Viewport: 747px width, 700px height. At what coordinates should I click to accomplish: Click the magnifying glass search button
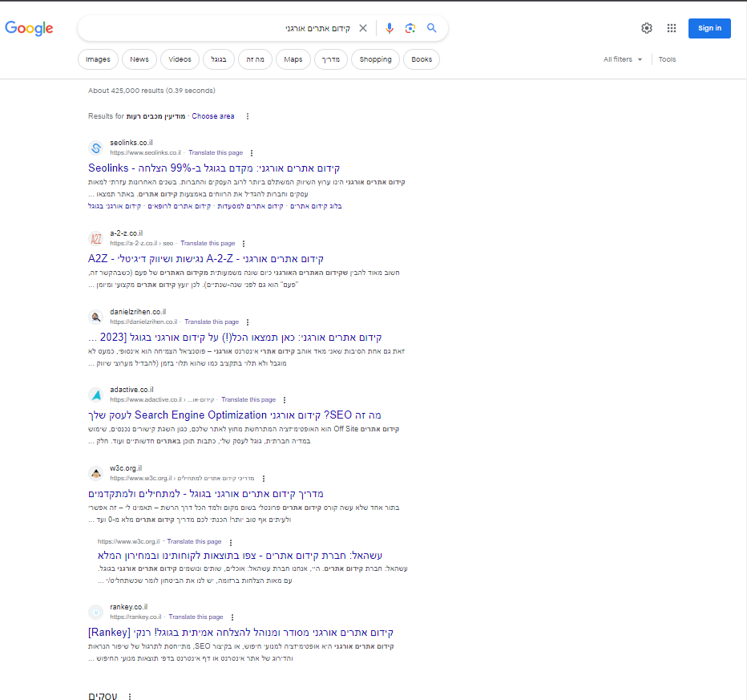click(432, 28)
